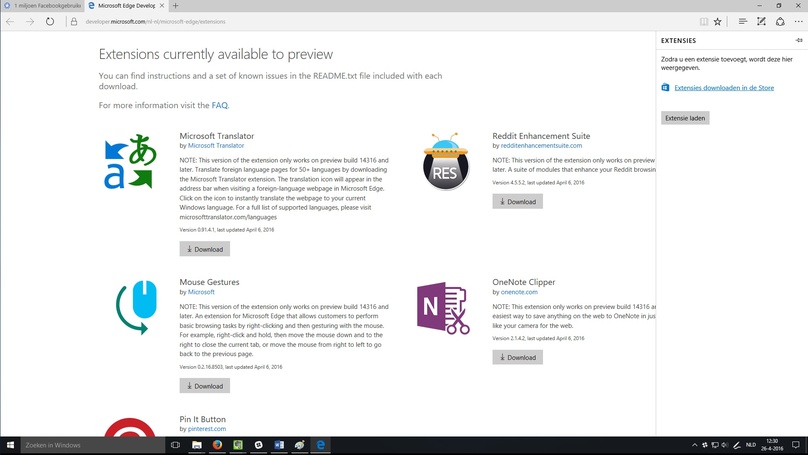Click the Mouse Gestures title
Screen dimensions: 808x455
click(x=209, y=282)
